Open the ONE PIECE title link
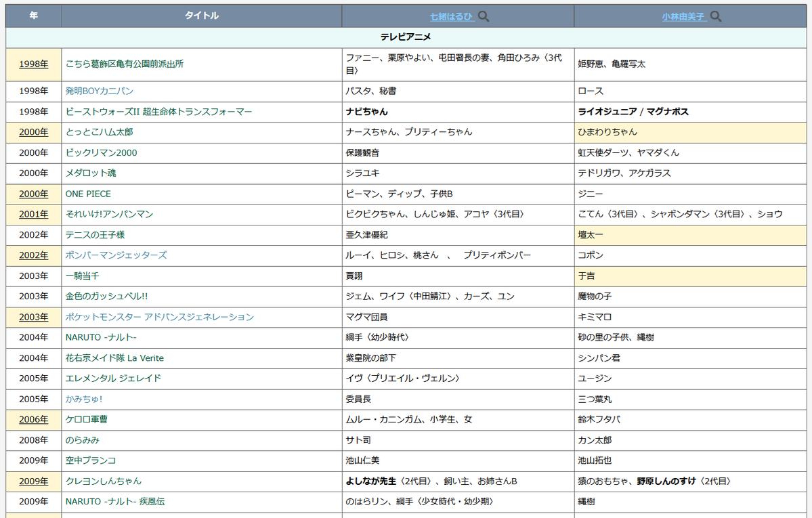The image size is (812, 518). [88, 194]
